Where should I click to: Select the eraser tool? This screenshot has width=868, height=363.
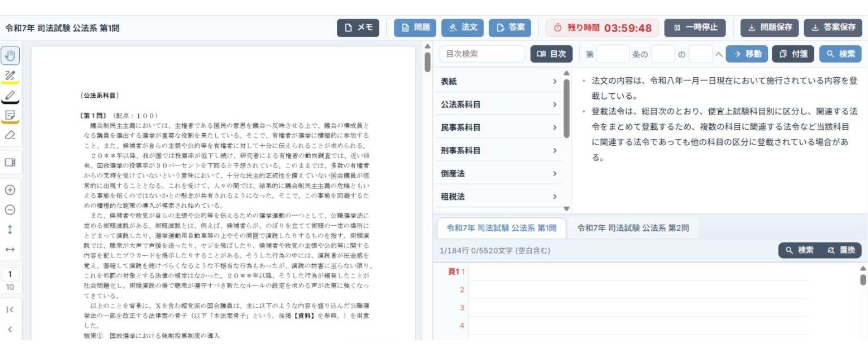pyautogui.click(x=10, y=135)
